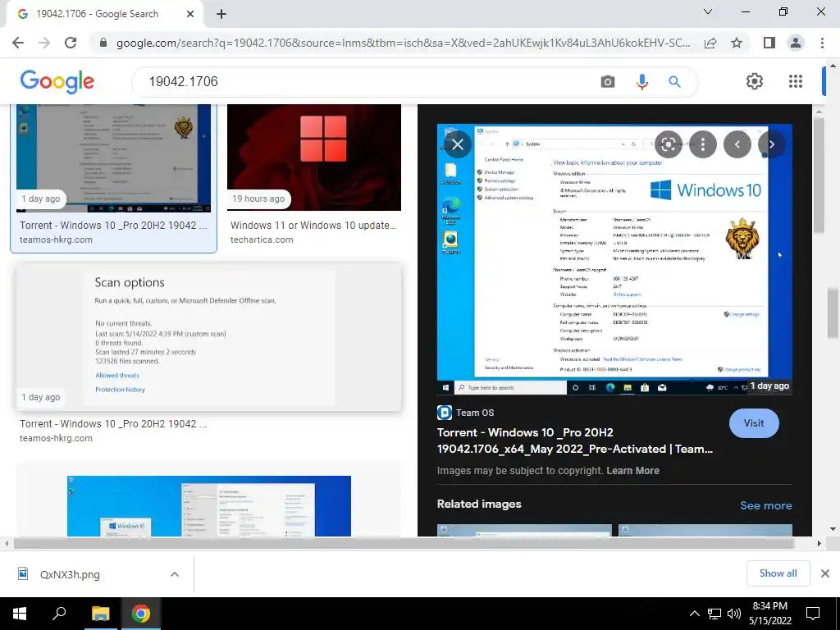Open site lock information icon
840x630 pixels.
[x=103, y=43]
